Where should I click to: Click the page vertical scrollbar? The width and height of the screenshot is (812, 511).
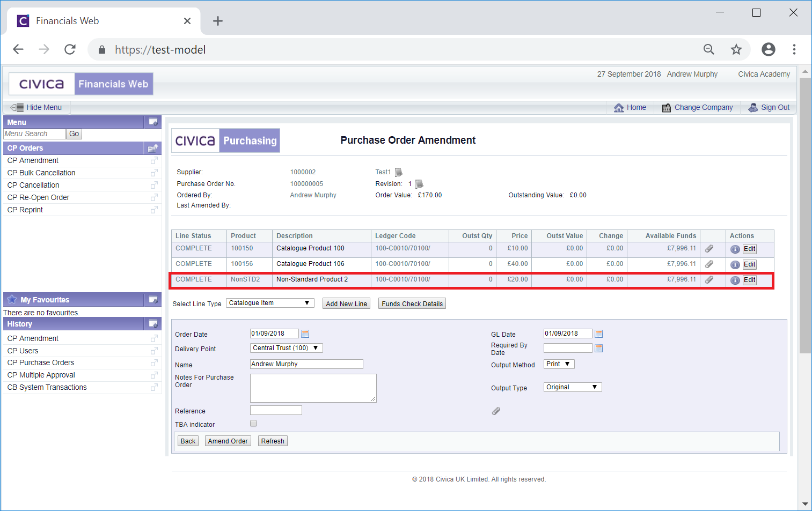pyautogui.click(x=805, y=214)
